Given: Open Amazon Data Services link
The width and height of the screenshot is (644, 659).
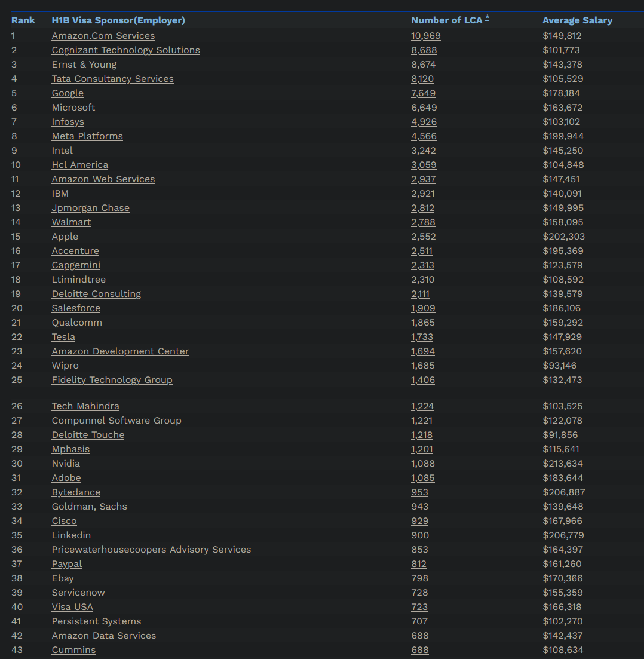Looking at the screenshot, I should (104, 636).
